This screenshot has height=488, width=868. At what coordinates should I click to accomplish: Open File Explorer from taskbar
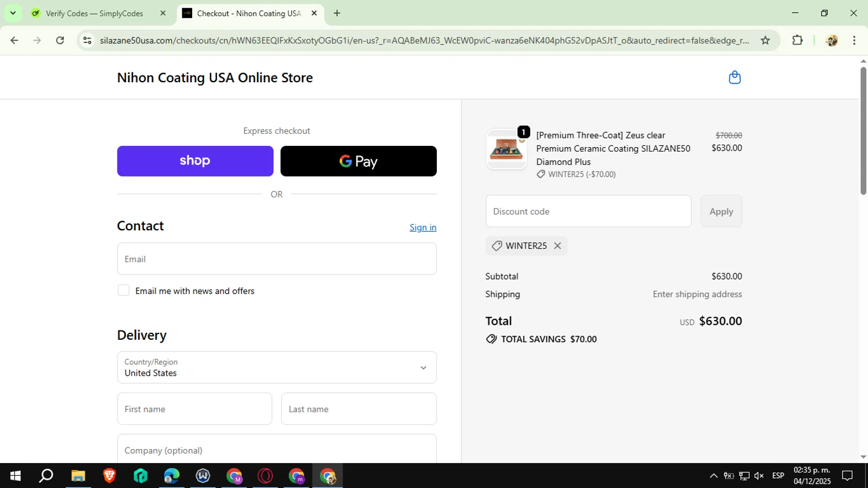point(78,476)
